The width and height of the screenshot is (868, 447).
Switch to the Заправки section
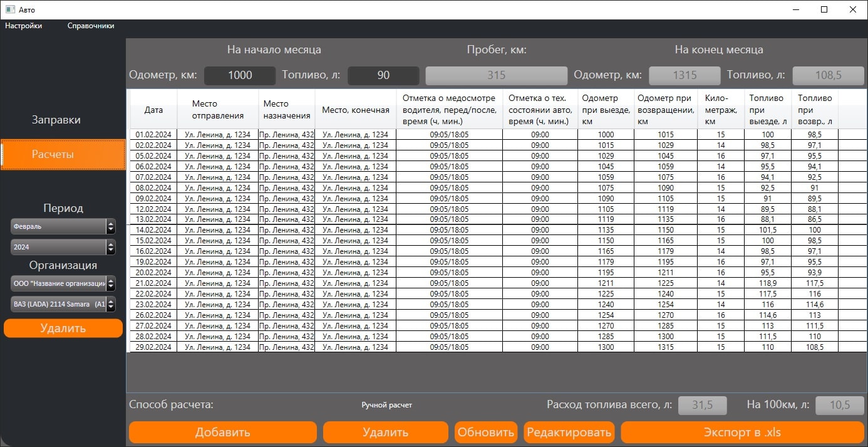pyautogui.click(x=56, y=120)
